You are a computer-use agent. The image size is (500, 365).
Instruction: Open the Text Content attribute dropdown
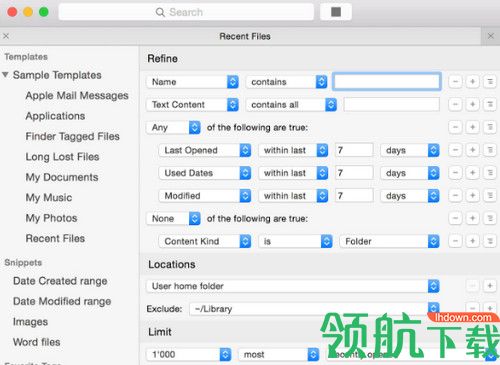coord(192,105)
